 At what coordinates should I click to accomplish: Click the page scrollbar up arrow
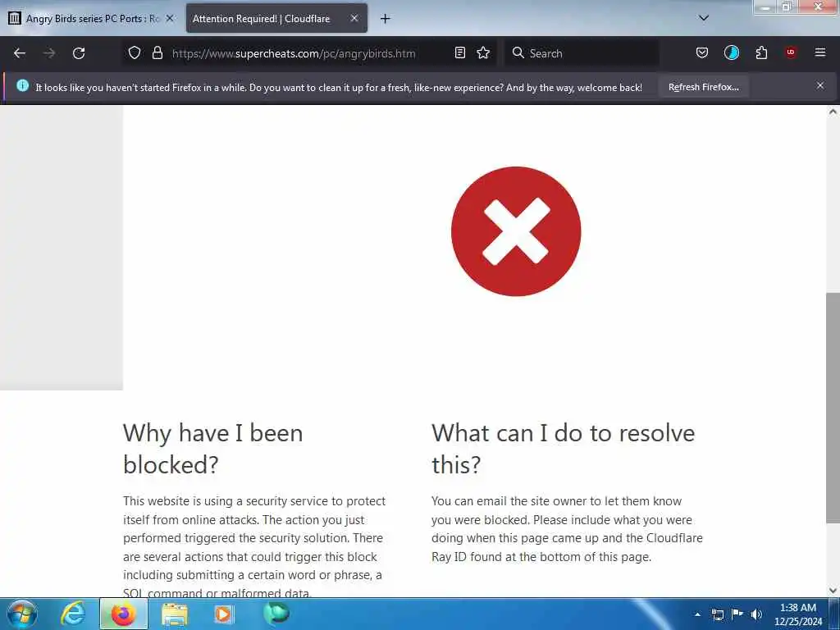click(x=833, y=112)
